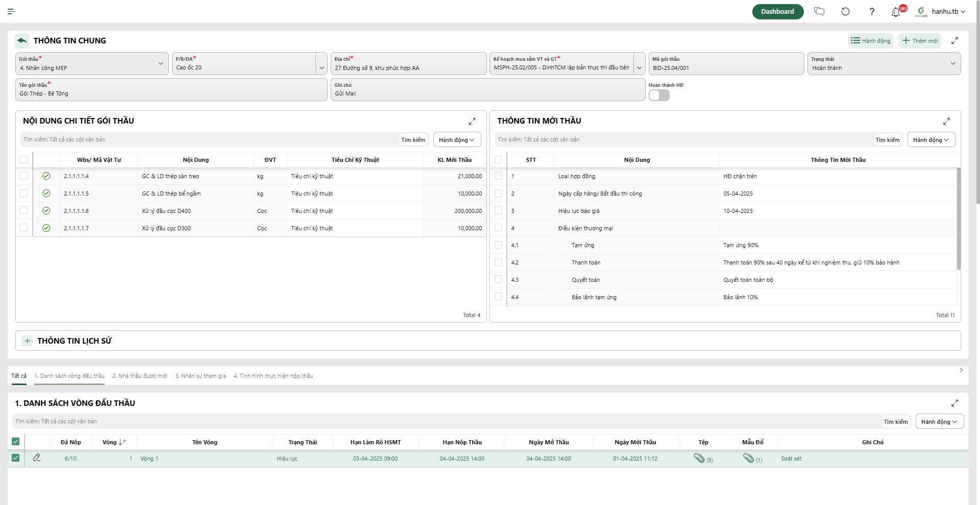Check the box for Loại hợp đồng row

pyautogui.click(x=499, y=176)
